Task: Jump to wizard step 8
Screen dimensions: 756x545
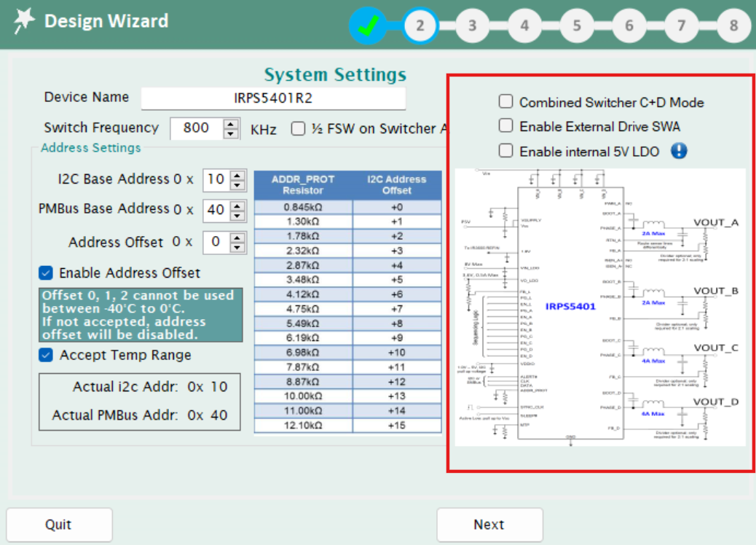Action: pos(733,24)
